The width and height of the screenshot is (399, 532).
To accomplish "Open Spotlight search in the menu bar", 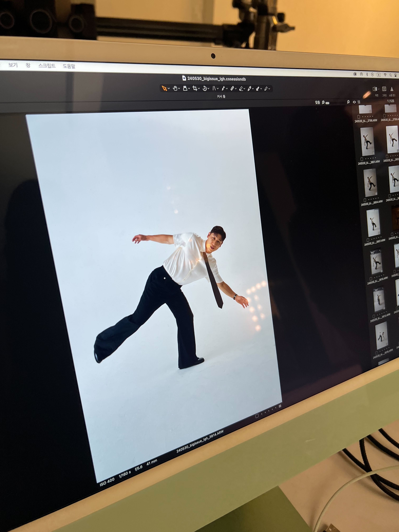I will tap(391, 75).
